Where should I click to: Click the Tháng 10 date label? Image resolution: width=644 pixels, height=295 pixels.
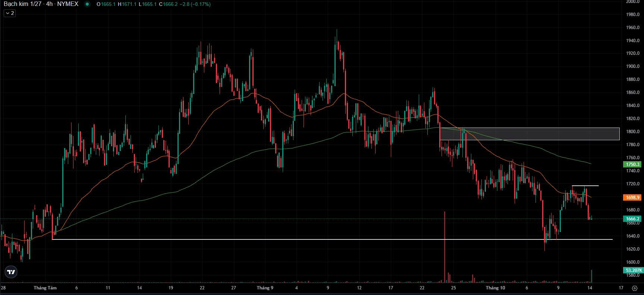495,288
